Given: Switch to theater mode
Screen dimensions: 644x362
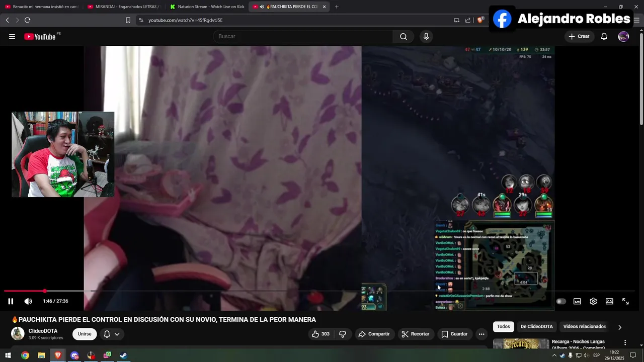Looking at the screenshot, I should pos(609,301).
